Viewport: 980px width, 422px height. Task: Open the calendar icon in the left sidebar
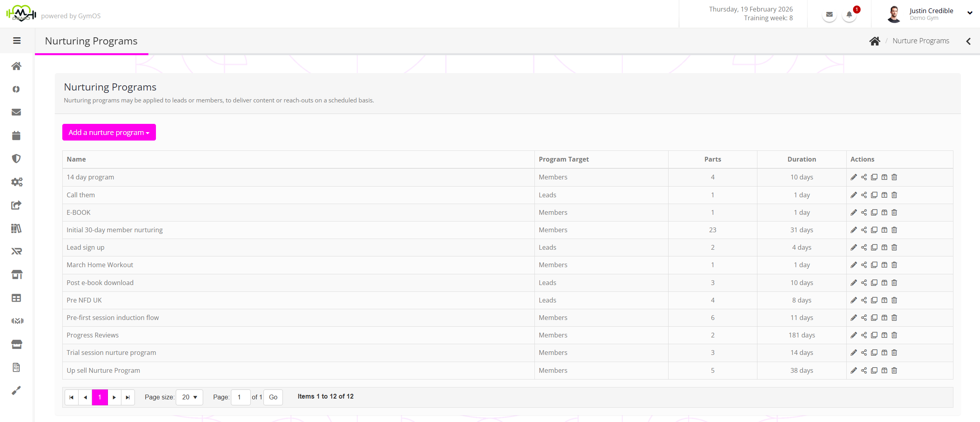[16, 136]
